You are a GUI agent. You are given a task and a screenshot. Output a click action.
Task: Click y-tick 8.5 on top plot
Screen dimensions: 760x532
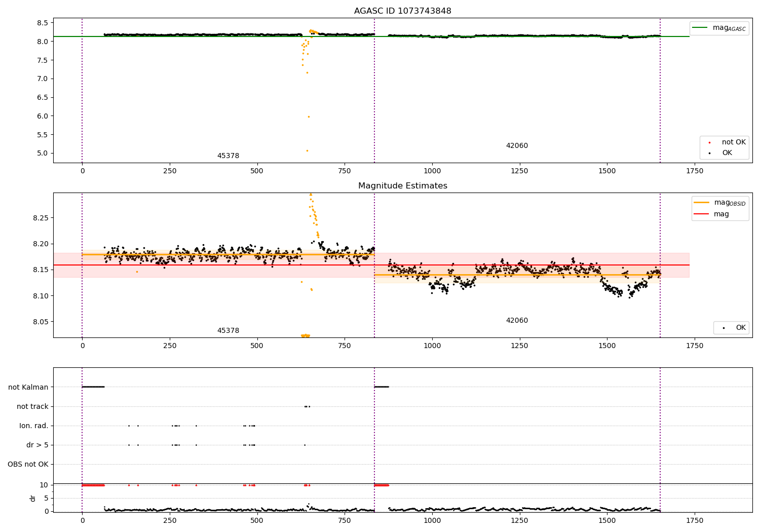tap(43, 23)
